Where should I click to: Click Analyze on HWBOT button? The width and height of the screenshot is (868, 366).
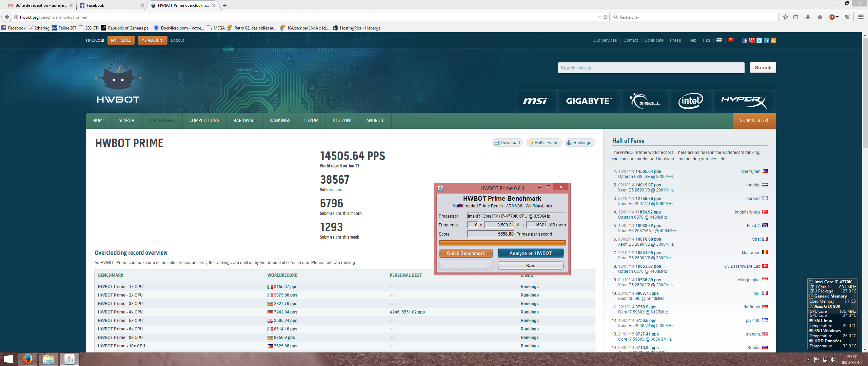click(530, 253)
